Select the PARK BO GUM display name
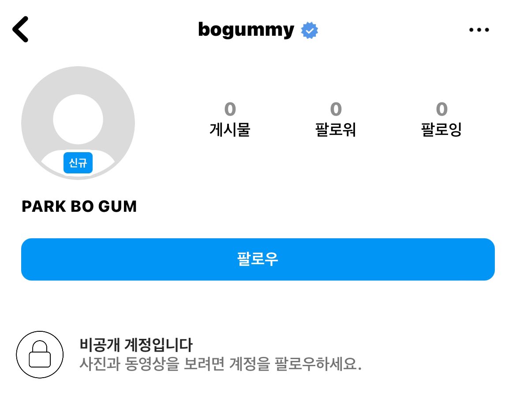 (x=79, y=206)
